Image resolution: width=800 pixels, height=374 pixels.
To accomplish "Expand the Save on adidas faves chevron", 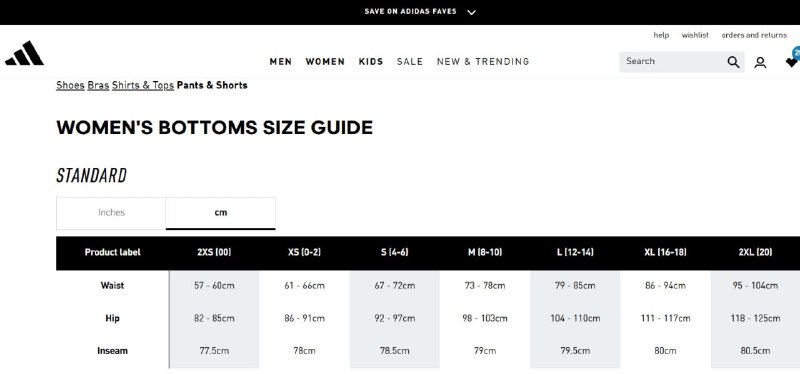I will (471, 12).
